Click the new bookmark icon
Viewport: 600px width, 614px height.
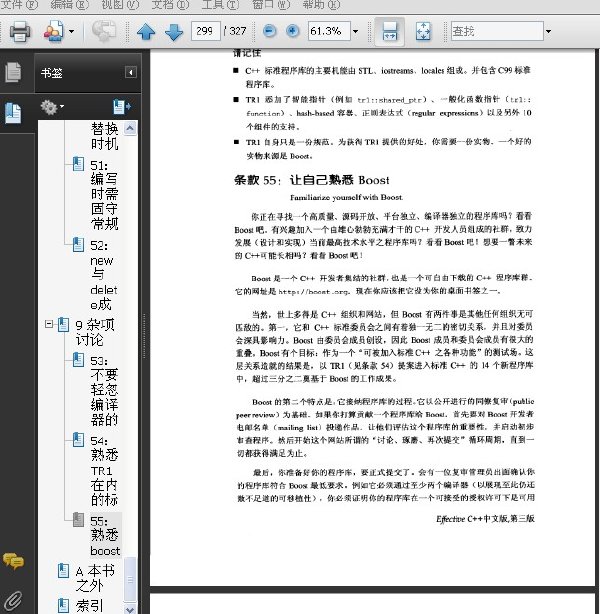click(122, 107)
